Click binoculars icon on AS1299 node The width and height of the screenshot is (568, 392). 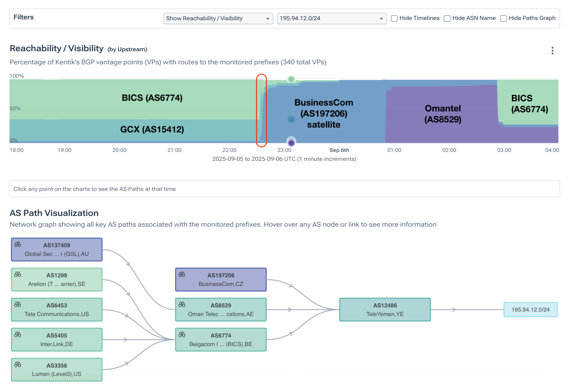18,275
